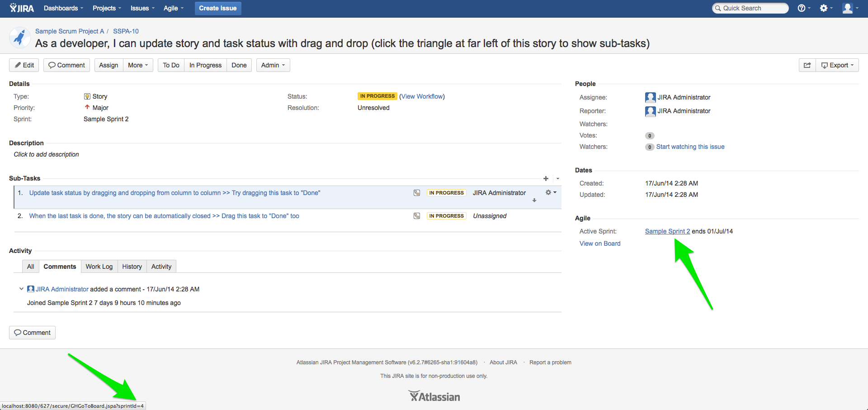Click the JIRA logo in header
This screenshot has width=868, height=410.
(x=22, y=8)
